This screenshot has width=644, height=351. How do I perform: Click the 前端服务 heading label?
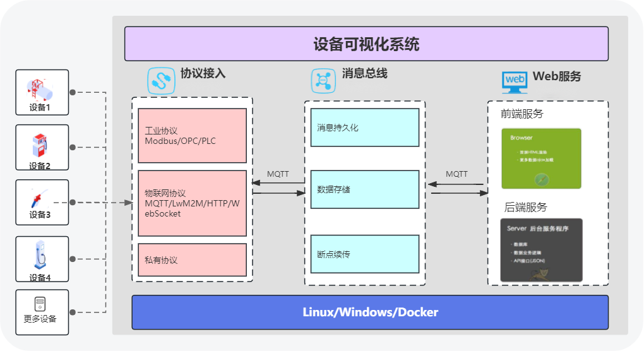coord(522,114)
